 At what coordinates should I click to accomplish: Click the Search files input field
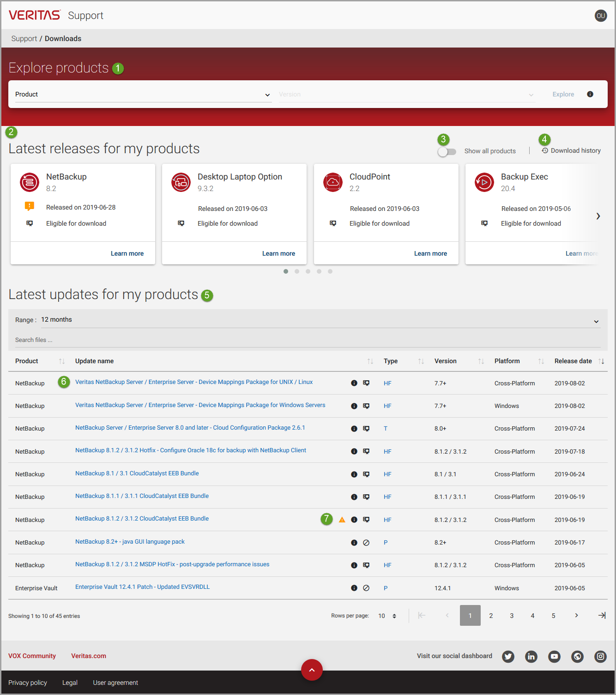pyautogui.click(x=308, y=340)
